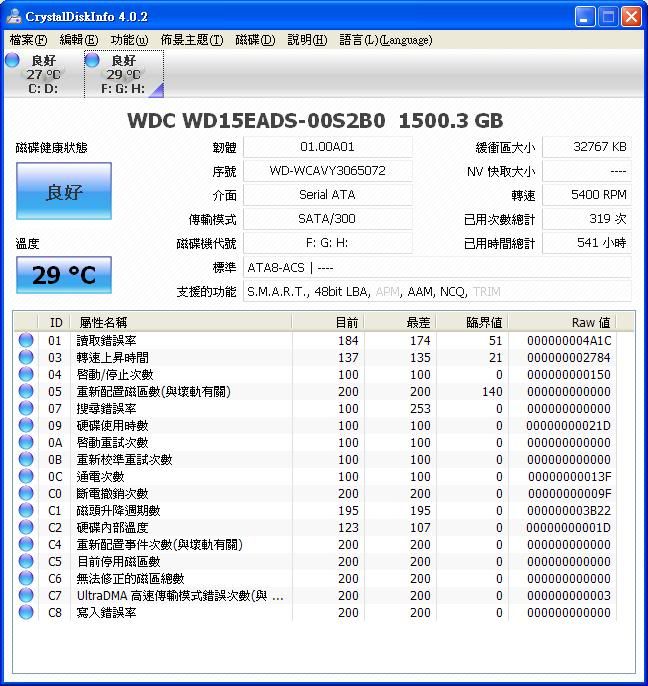This screenshot has height=686, width=648.
Task: Select the F: G: H: drive status orb
Action: click(92, 60)
